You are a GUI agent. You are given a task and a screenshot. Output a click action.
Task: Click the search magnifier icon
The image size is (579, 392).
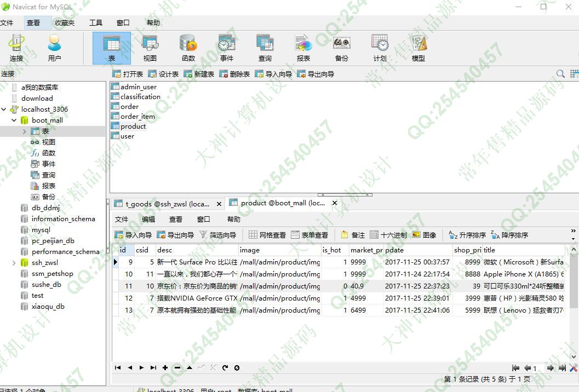tap(560, 74)
